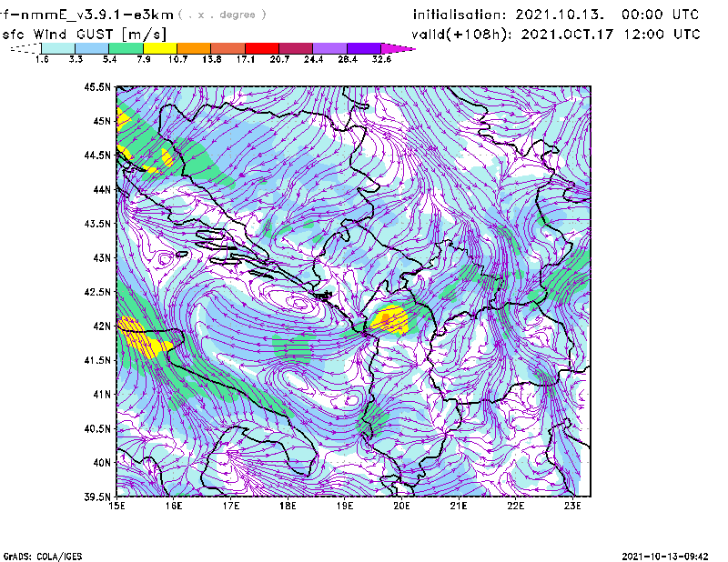Click the '16E' longitude label

coord(174,506)
